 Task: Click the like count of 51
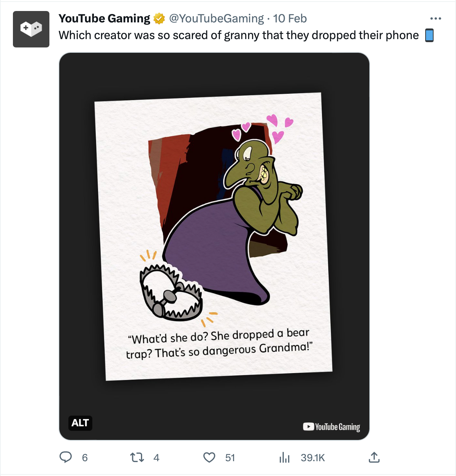click(x=230, y=458)
